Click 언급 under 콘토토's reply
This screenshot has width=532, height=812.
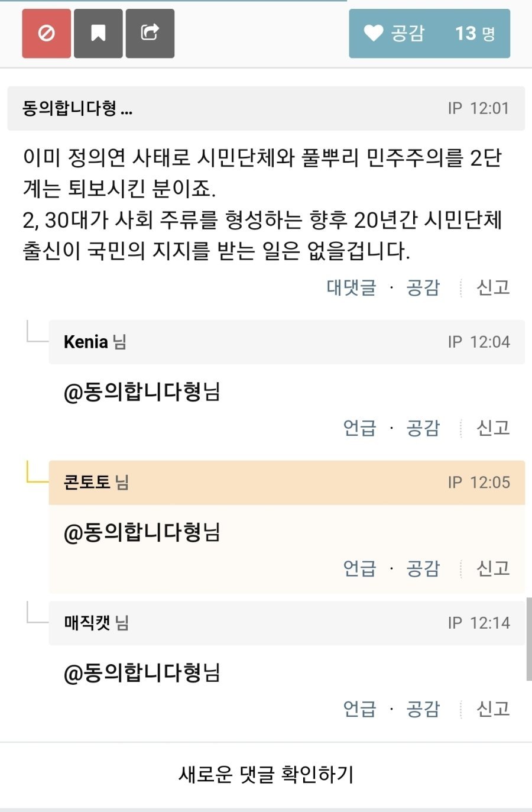pos(359,568)
